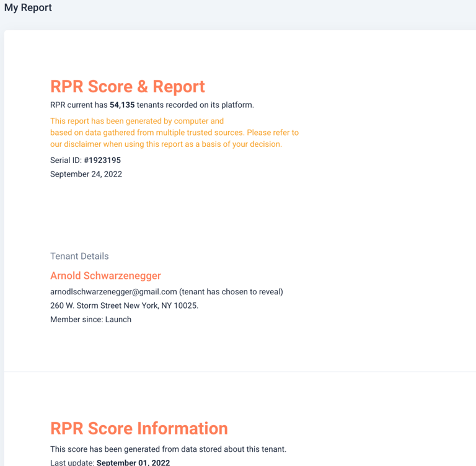Click the orange disclaimer notice paragraph
Image resolution: width=476 pixels, height=466 pixels.
(175, 133)
